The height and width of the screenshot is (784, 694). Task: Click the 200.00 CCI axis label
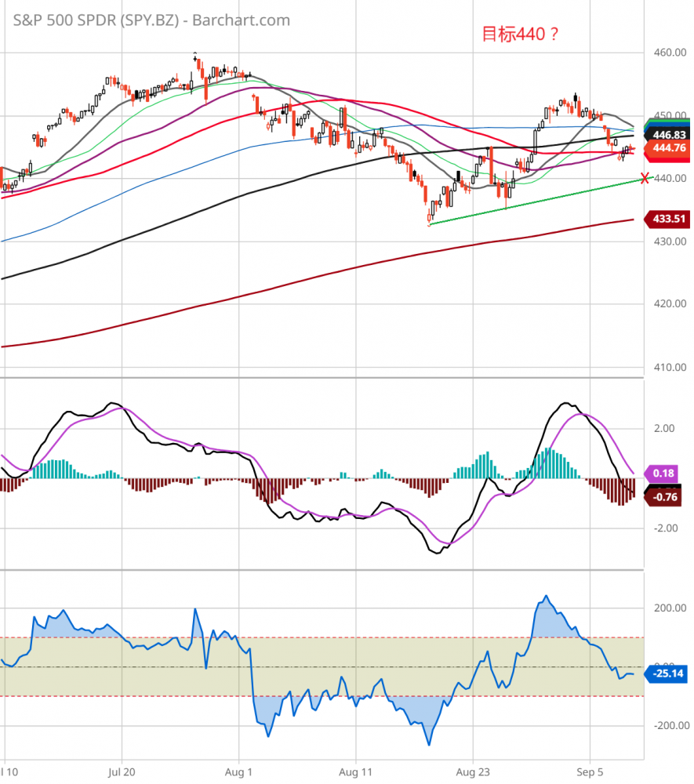[x=670, y=608]
